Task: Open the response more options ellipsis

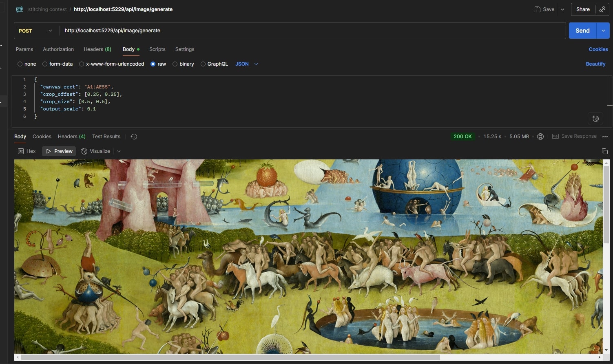Action: 605,137
